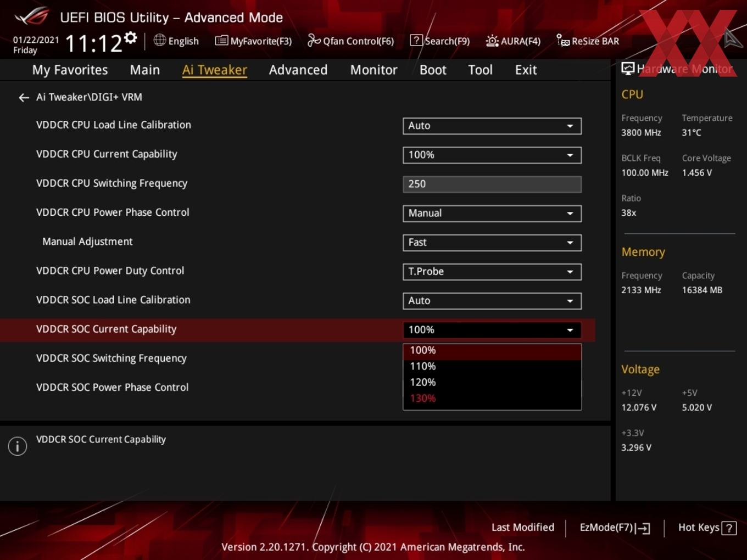Select highlighted VDDCR SOC Current Capability label

coord(106,329)
